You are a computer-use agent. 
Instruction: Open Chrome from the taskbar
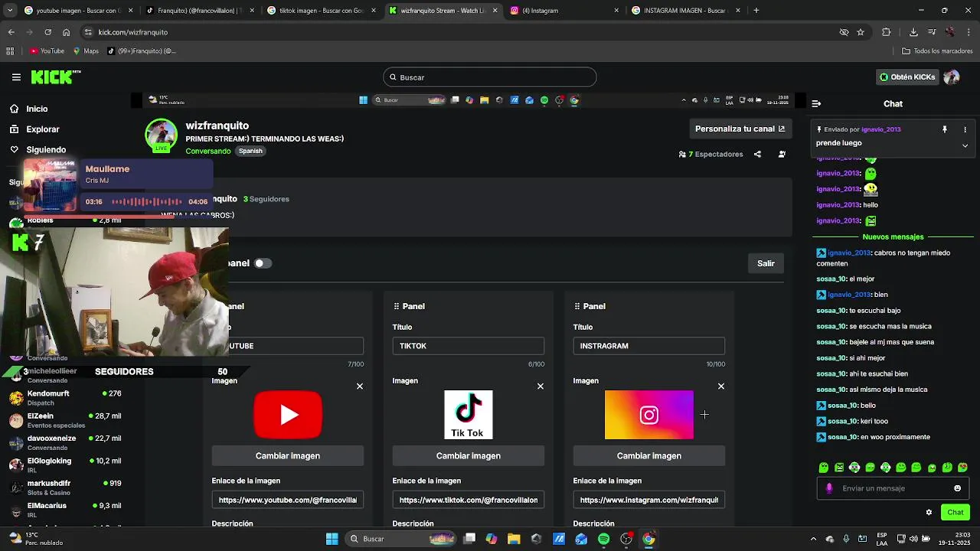tap(648, 539)
